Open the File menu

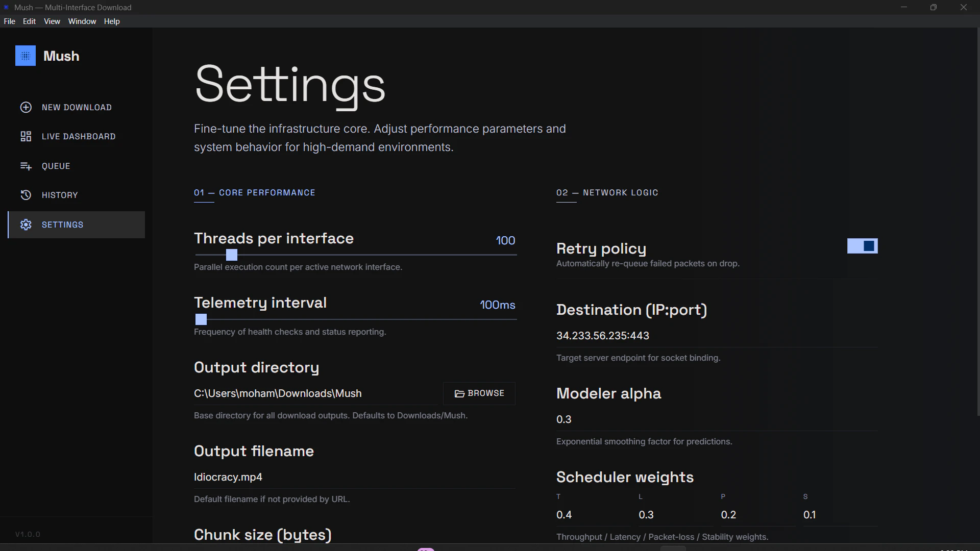point(9,21)
